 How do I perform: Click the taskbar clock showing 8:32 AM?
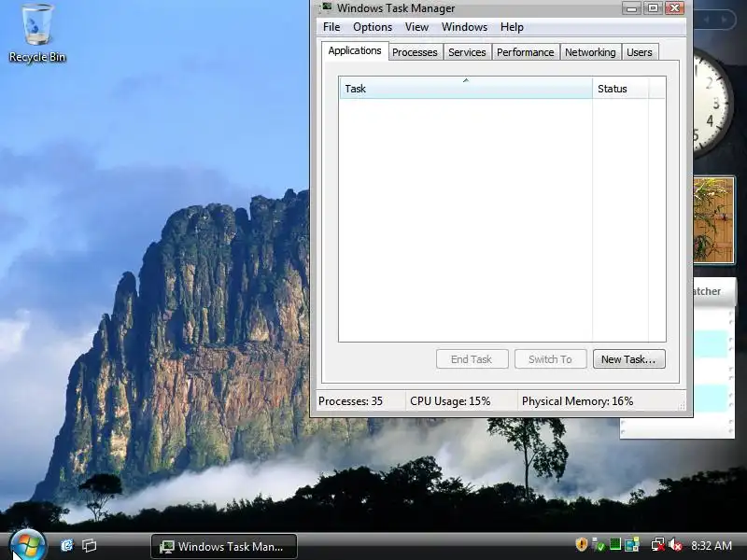pyautogui.click(x=712, y=545)
